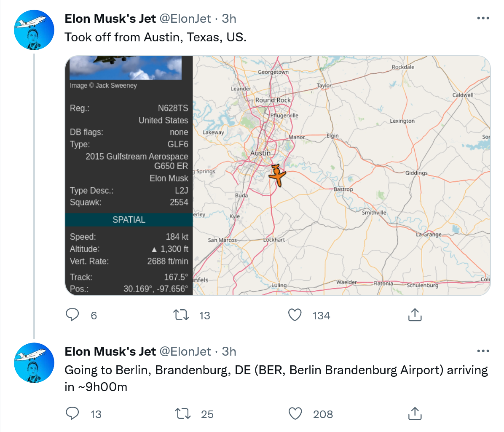This screenshot has width=504, height=432.
Task: Reply to the Berlin destination tweet
Action: tap(72, 413)
